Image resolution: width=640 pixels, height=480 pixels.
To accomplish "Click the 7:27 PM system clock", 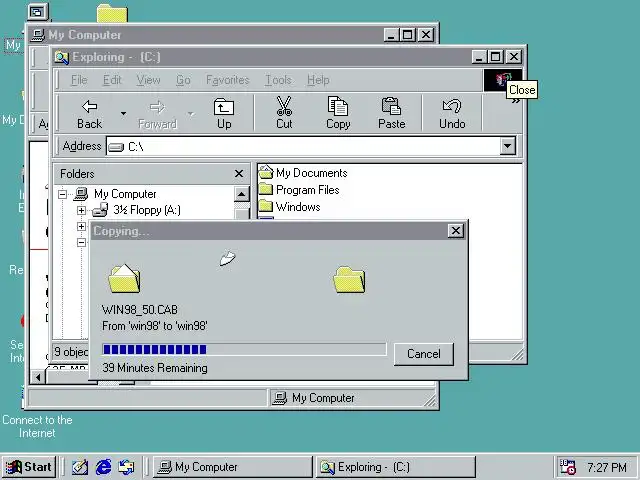I will coord(607,467).
